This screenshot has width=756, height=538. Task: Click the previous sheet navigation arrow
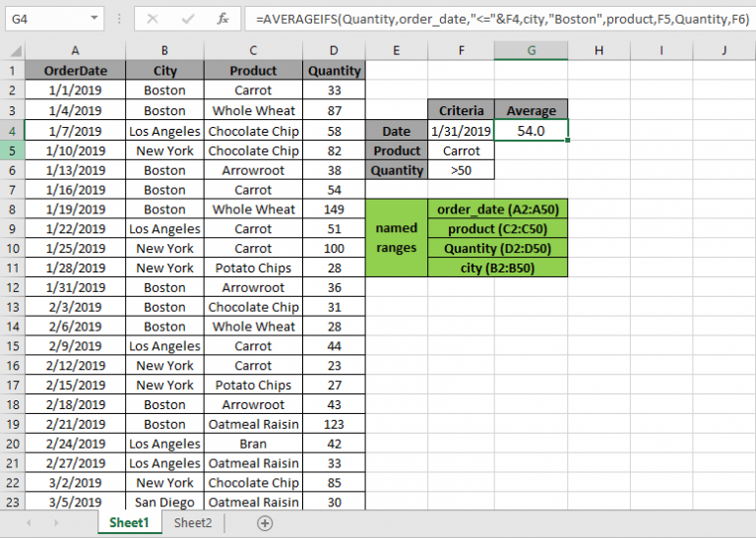click(29, 523)
